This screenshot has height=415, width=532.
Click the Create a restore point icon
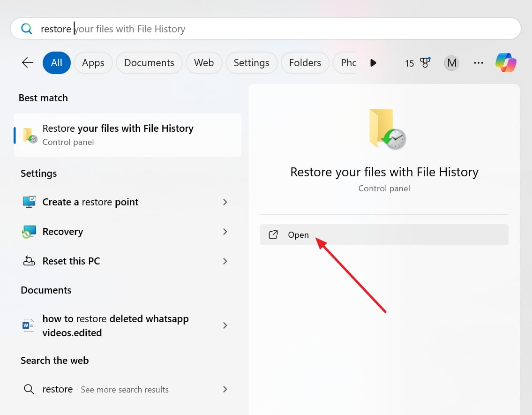pyautogui.click(x=29, y=202)
